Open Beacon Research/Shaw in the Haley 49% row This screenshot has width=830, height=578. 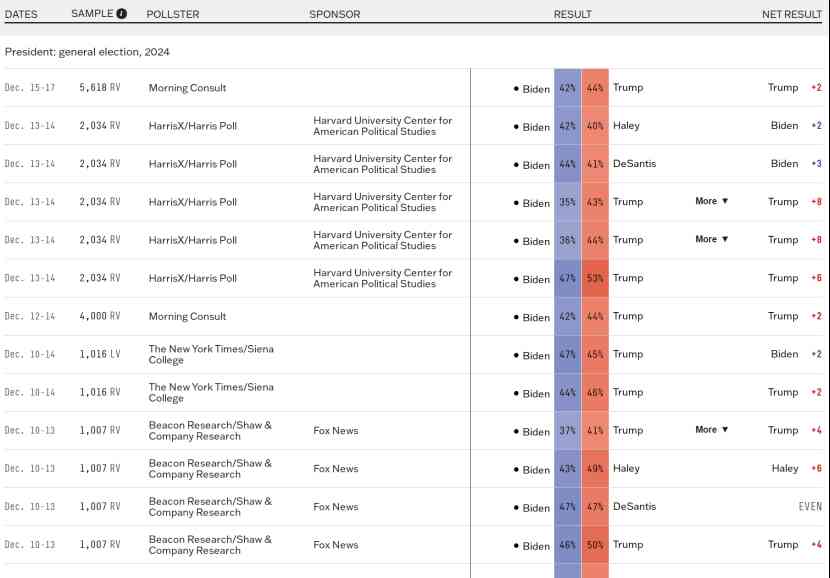click(x=210, y=468)
